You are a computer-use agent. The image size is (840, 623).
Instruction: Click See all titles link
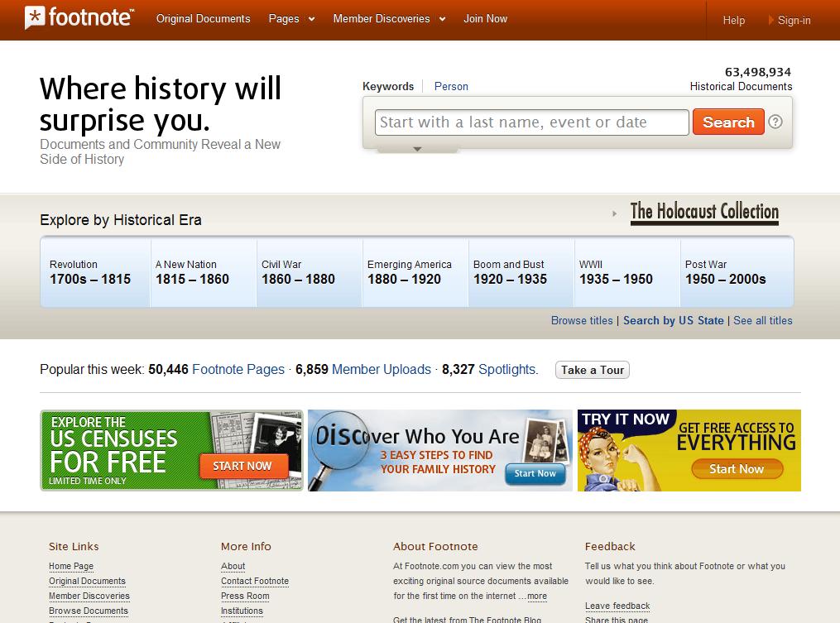point(763,320)
